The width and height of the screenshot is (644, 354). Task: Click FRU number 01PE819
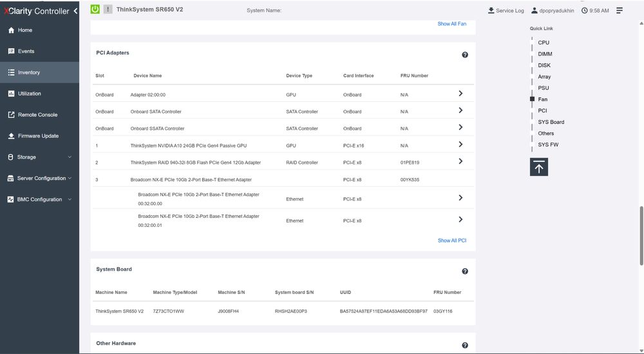tap(410, 163)
